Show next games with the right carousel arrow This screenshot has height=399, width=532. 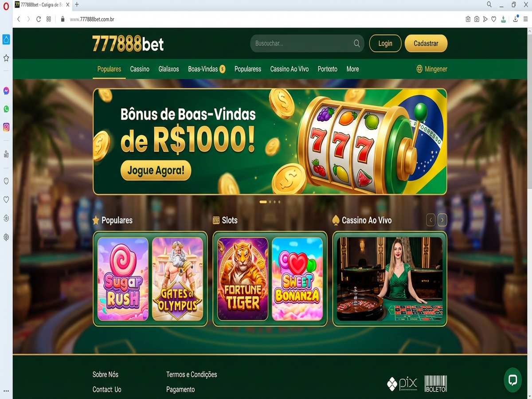click(442, 220)
